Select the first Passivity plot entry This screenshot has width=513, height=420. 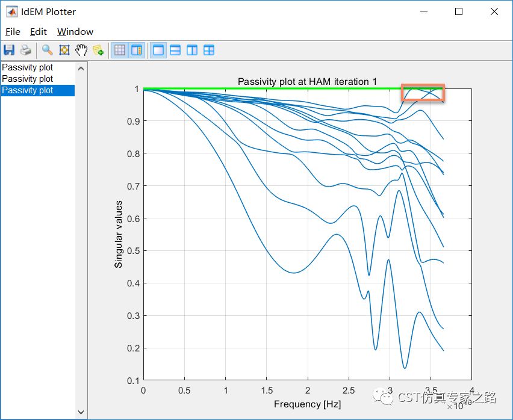pos(38,67)
